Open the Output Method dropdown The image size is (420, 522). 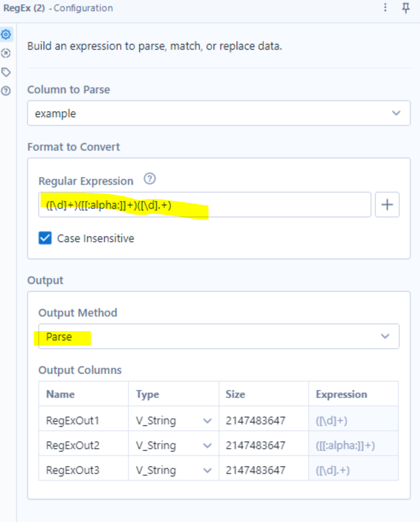point(385,337)
